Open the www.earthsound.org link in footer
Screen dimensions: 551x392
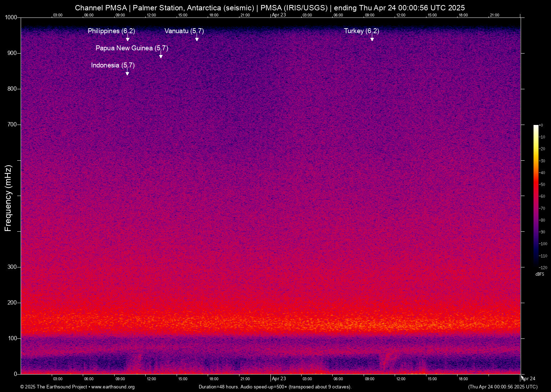(113, 387)
